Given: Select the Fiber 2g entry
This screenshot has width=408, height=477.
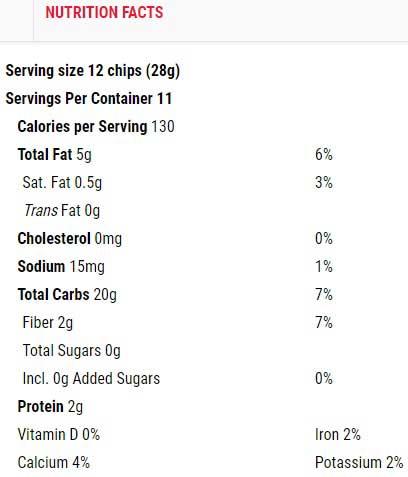Looking at the screenshot, I should click(x=48, y=323).
